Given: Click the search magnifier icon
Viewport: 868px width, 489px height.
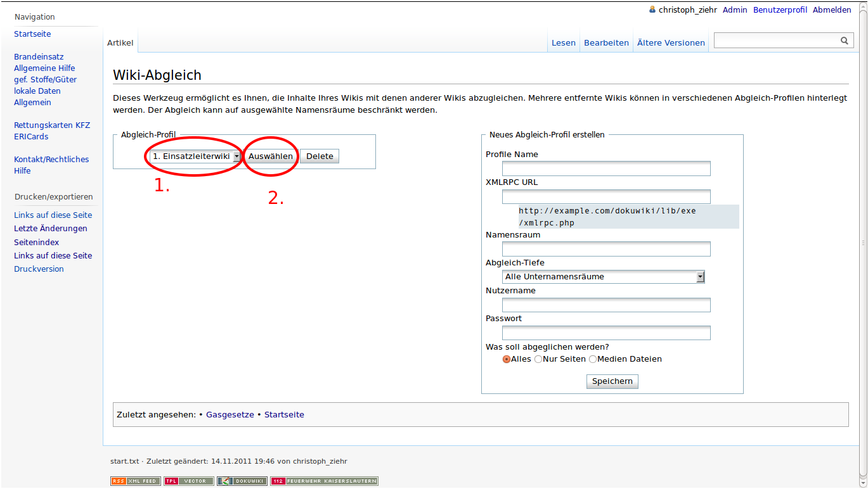Looking at the screenshot, I should point(844,41).
